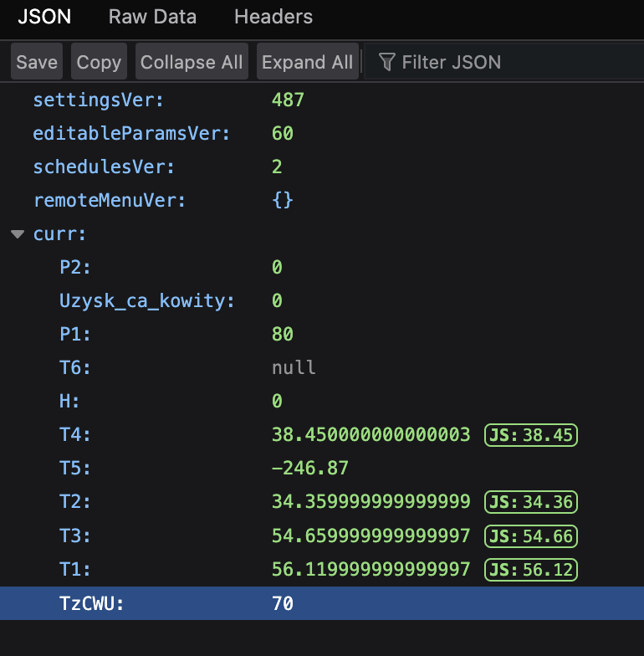The height and width of the screenshot is (656, 644).
Task: Click the null value of T6
Action: (x=294, y=368)
